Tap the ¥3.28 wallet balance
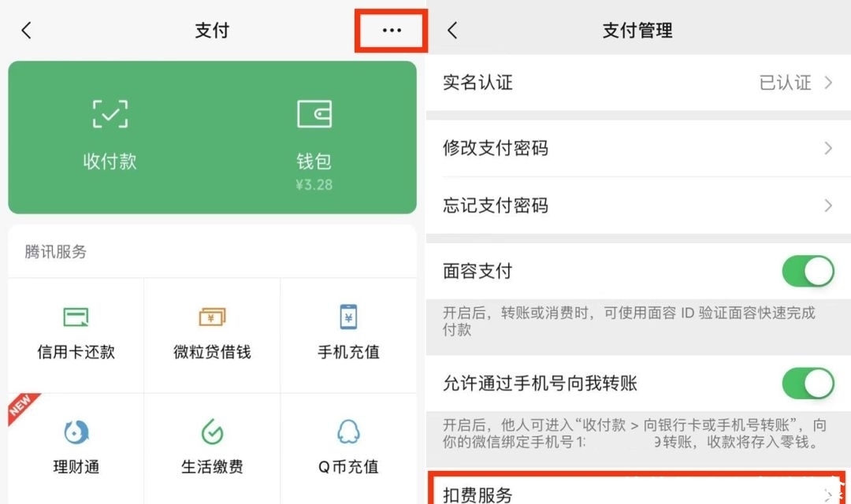 click(314, 183)
